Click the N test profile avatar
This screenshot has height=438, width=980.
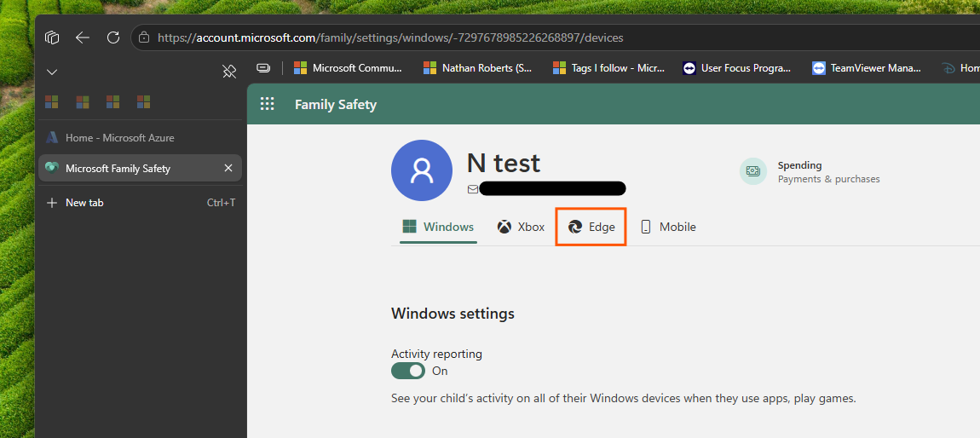pos(422,170)
